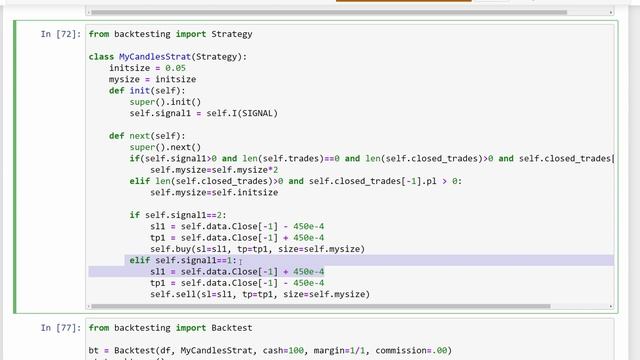Screen dimensions: 640x360
Task: Click line 'from backtesting import Strategy'
Action: click(x=170, y=34)
